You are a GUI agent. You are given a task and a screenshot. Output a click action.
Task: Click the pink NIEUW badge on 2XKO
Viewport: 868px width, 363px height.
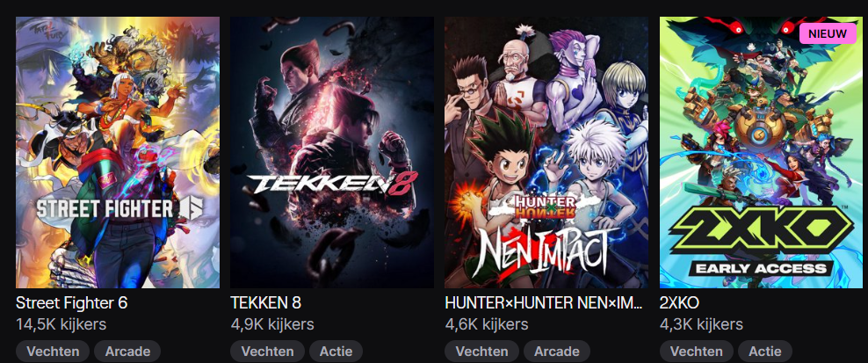pyautogui.click(x=828, y=33)
